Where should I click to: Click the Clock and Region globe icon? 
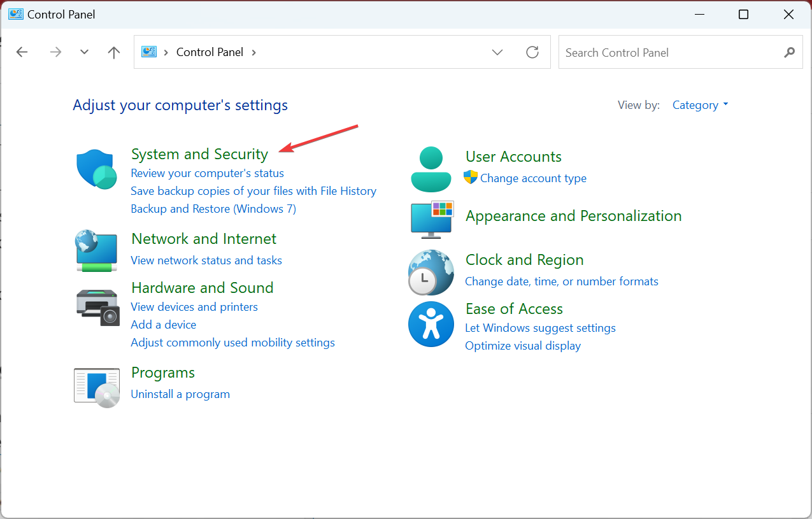click(431, 272)
